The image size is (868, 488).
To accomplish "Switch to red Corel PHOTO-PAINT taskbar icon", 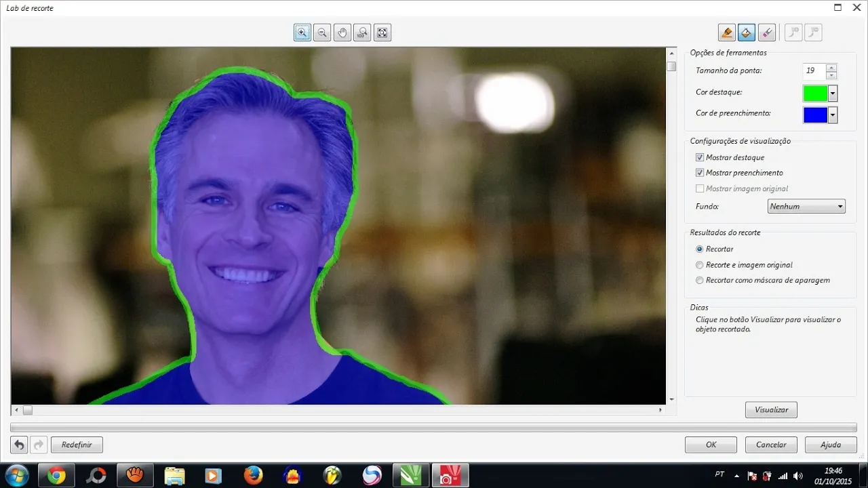I will [450, 476].
